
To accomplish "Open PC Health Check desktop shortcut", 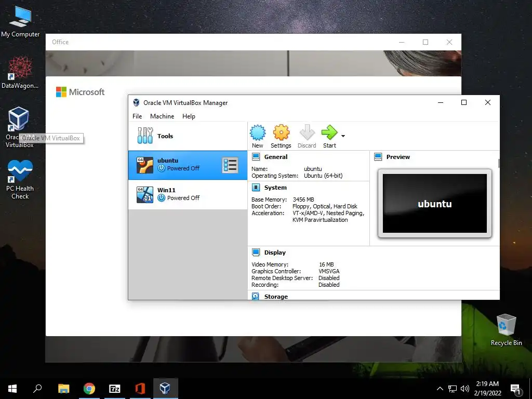I will pyautogui.click(x=20, y=179).
